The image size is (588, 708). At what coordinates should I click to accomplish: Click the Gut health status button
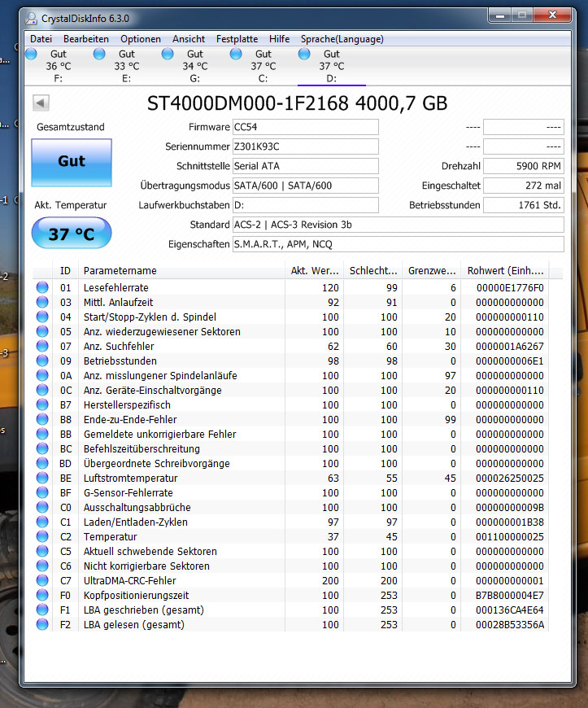72,163
